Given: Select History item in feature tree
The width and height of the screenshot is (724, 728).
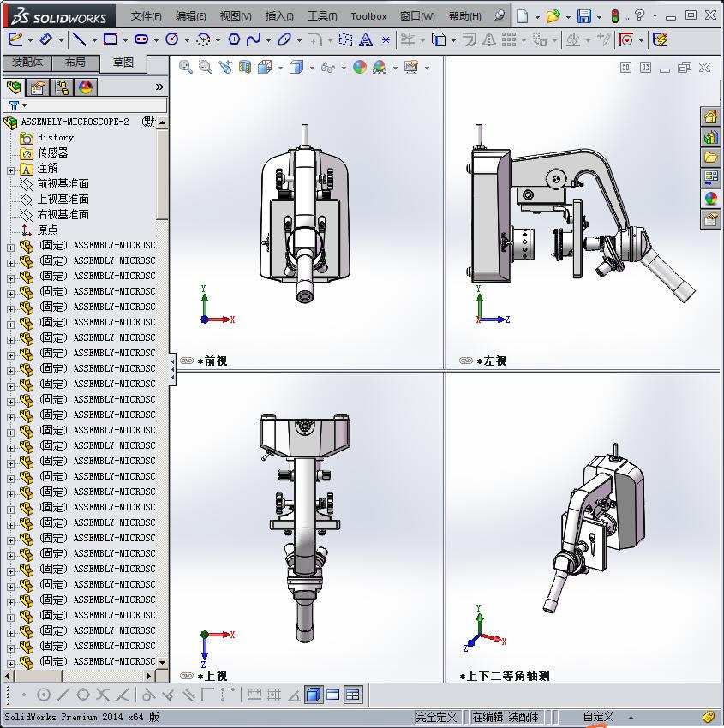Looking at the screenshot, I should tap(55, 137).
